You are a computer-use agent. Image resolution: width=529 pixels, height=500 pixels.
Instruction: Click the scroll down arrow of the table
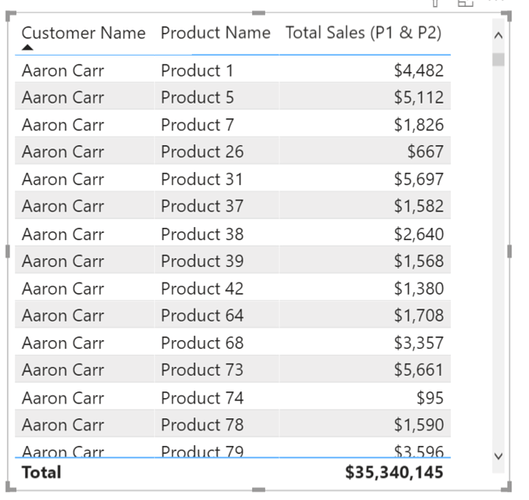point(498,456)
